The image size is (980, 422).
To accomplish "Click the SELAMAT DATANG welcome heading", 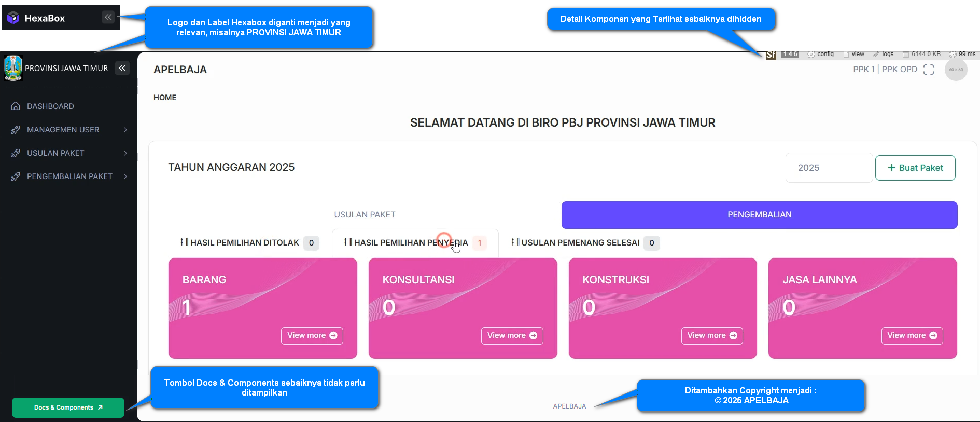I will pos(563,122).
